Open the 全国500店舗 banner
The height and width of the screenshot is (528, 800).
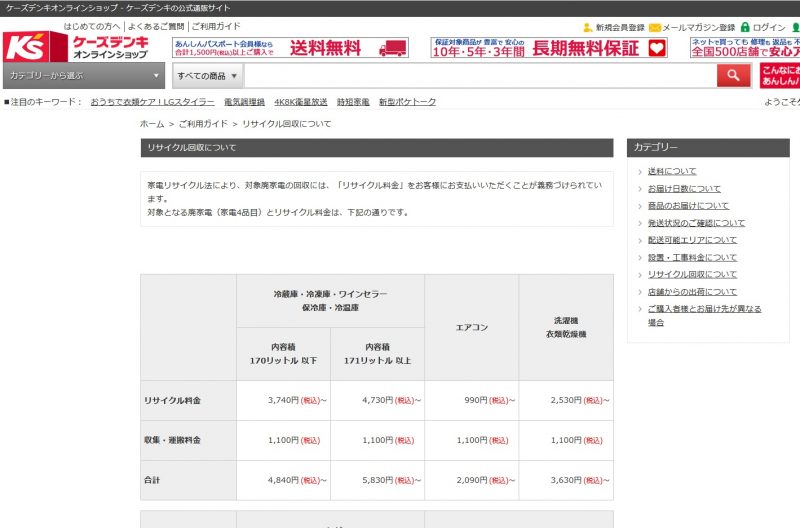pyautogui.click(x=744, y=47)
